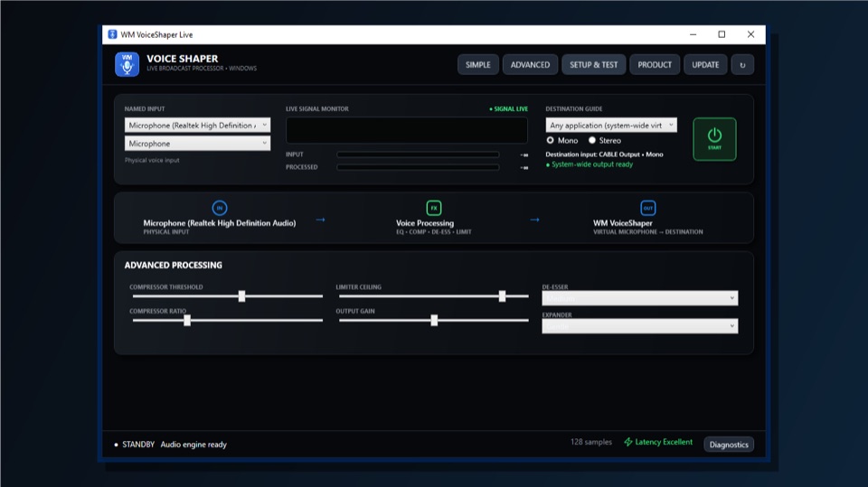Click the 'WM VoiceShaper' output node label
This screenshot has height=487, width=868.
click(623, 223)
